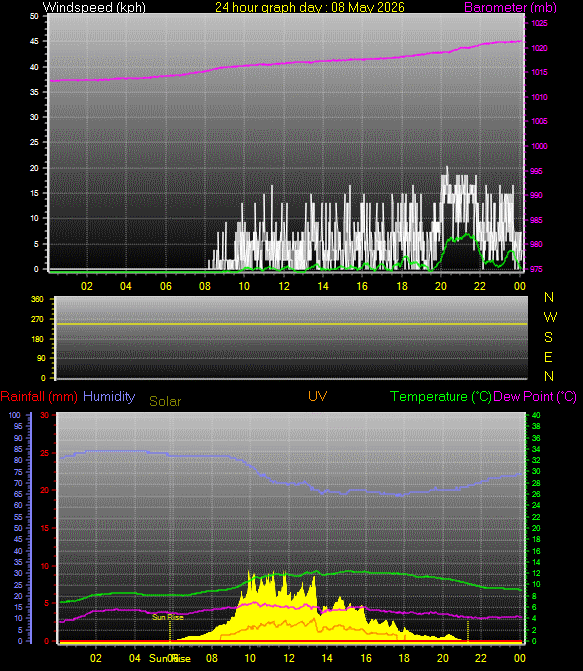Select the "985" barometer scale value
The width and height of the screenshot is (583, 671).
pyautogui.click(x=537, y=220)
